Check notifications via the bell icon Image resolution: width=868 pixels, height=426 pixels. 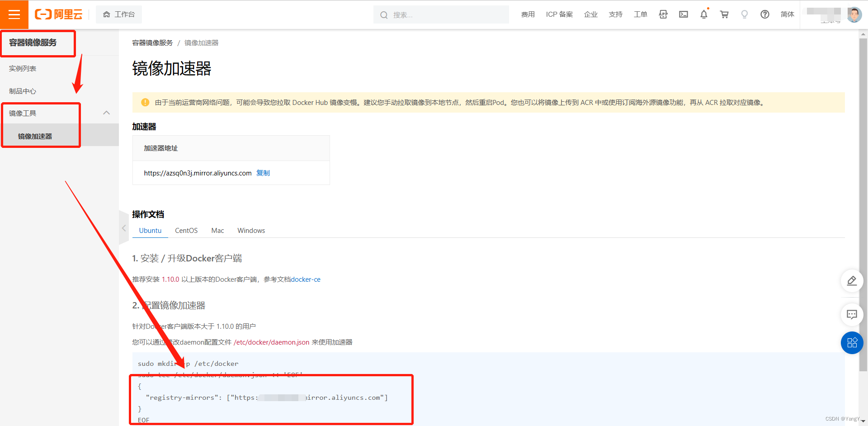pos(703,14)
